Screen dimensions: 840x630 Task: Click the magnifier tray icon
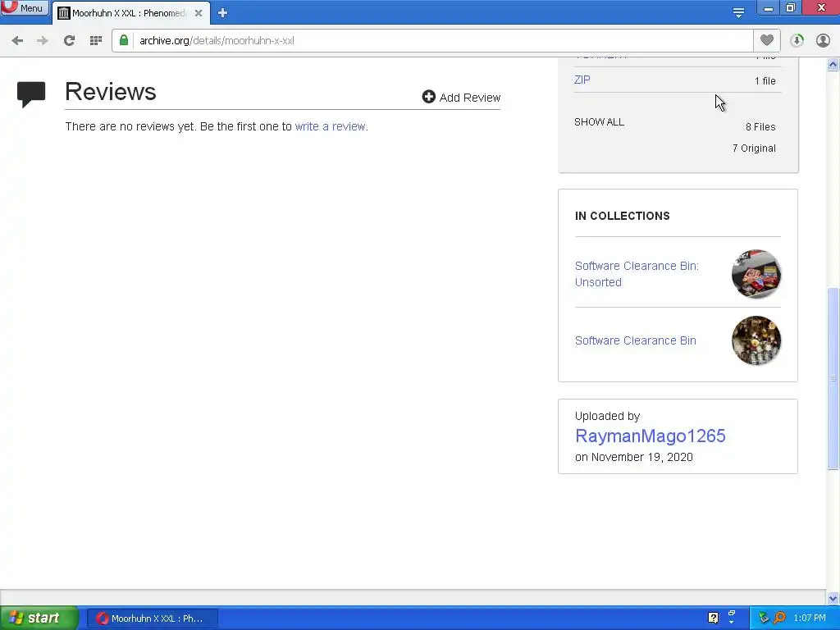pyautogui.click(x=779, y=618)
